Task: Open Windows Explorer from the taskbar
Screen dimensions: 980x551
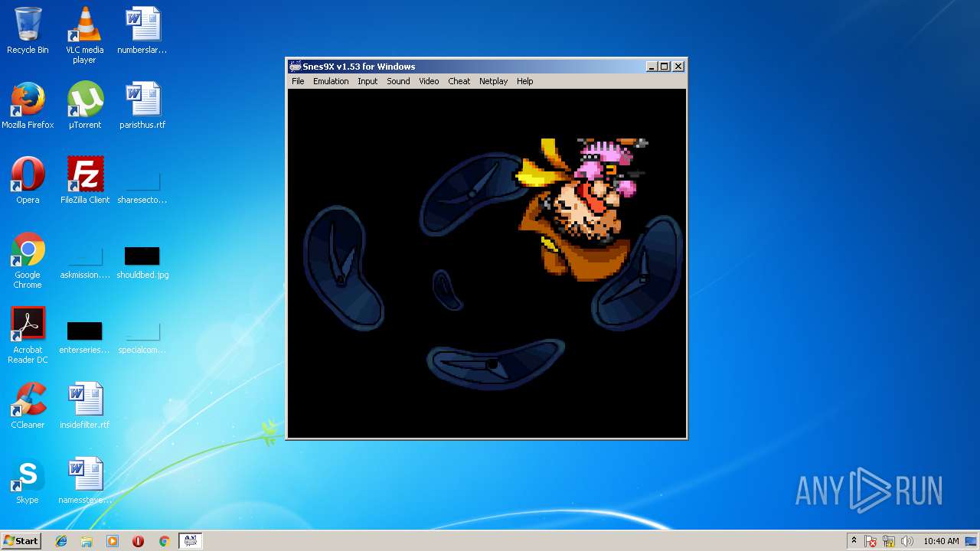Action: (87, 541)
